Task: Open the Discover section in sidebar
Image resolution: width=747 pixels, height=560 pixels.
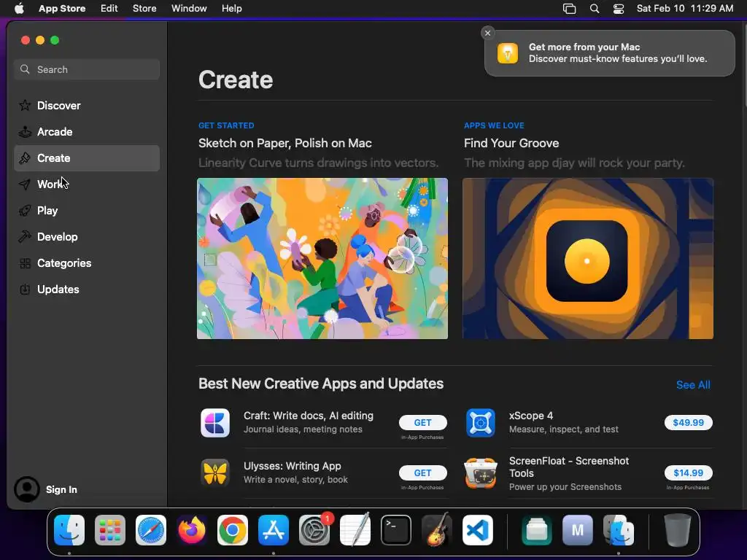Action: click(x=87, y=105)
